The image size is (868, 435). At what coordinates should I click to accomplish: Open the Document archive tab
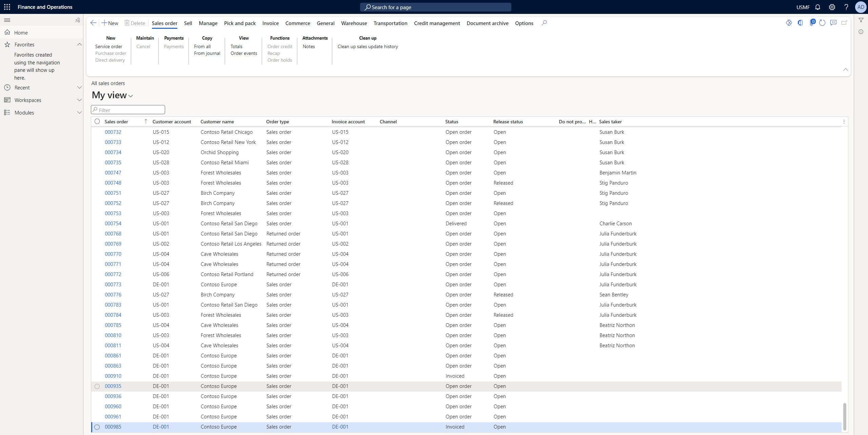click(487, 23)
